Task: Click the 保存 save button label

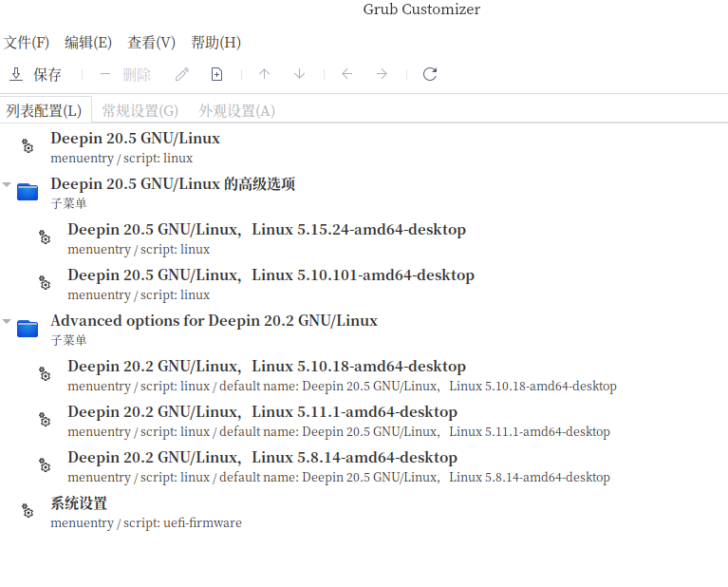Action: click(x=47, y=74)
